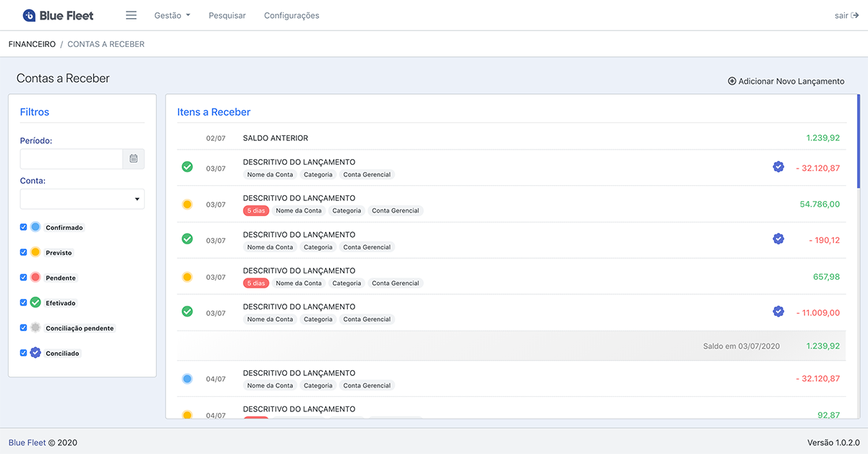The image size is (868, 454).
Task: Open the Gestão dropdown menu
Action: click(172, 15)
